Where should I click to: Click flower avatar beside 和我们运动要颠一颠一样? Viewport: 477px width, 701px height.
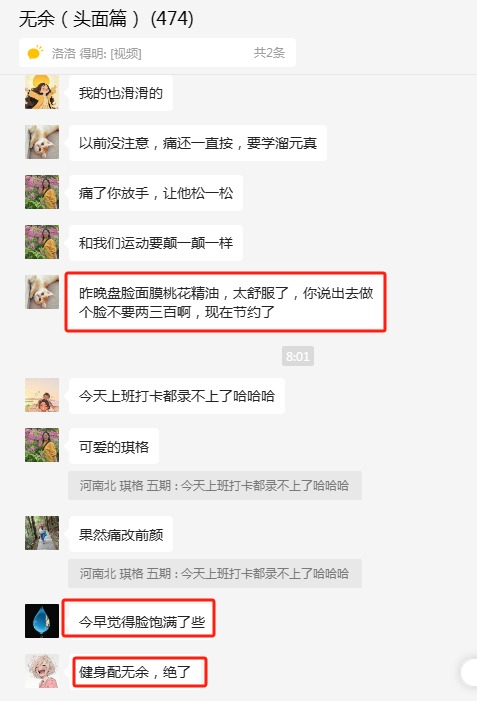click(x=42, y=242)
